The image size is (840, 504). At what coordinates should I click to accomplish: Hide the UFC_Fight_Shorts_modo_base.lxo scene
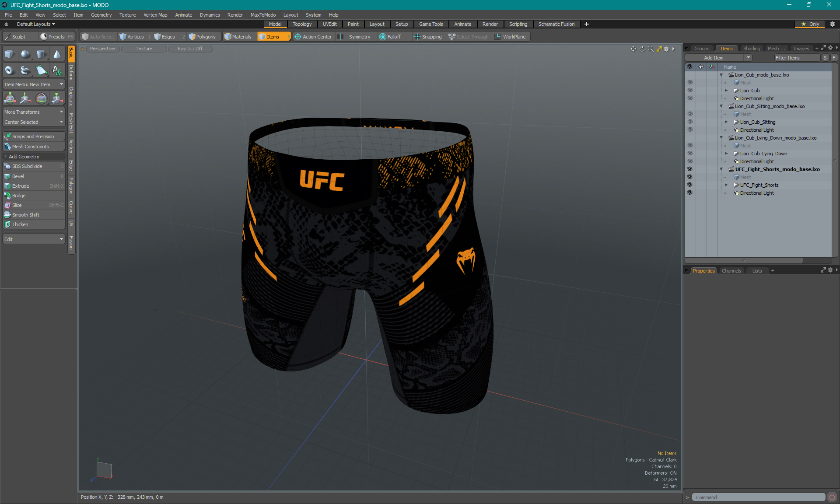tap(690, 169)
